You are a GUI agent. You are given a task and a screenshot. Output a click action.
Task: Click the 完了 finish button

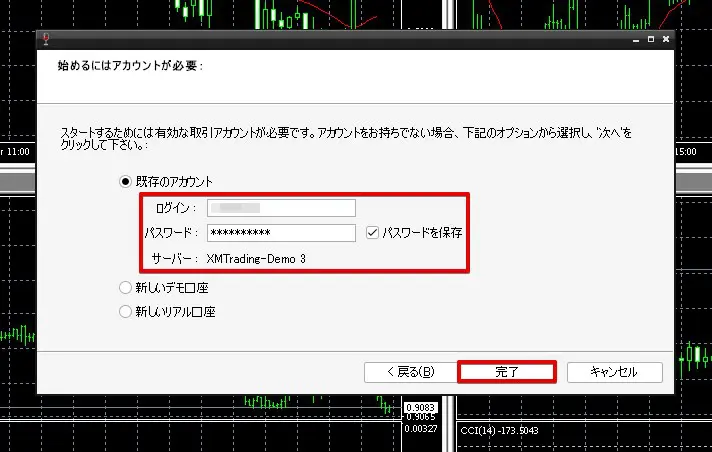(x=507, y=371)
